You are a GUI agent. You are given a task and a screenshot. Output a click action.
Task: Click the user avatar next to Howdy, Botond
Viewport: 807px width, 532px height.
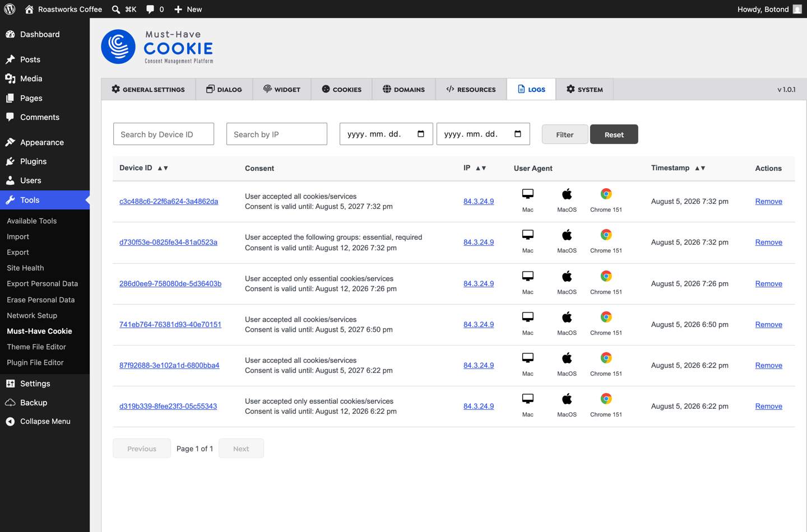click(x=797, y=9)
